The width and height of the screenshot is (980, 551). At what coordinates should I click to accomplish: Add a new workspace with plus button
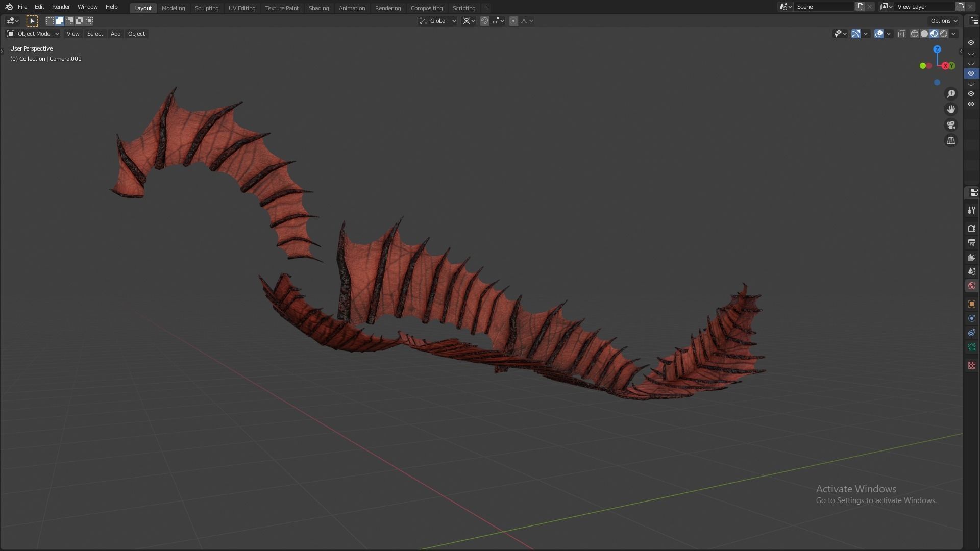click(x=486, y=8)
